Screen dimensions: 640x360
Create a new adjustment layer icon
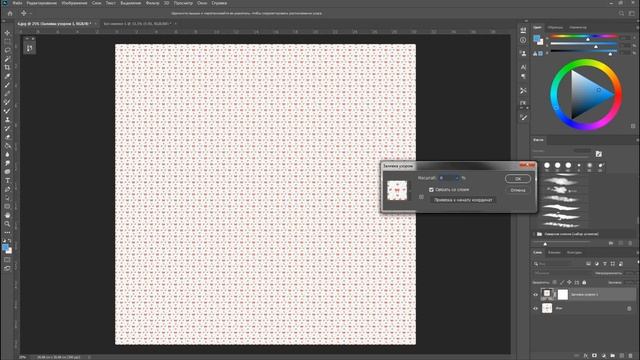[x=604, y=356]
